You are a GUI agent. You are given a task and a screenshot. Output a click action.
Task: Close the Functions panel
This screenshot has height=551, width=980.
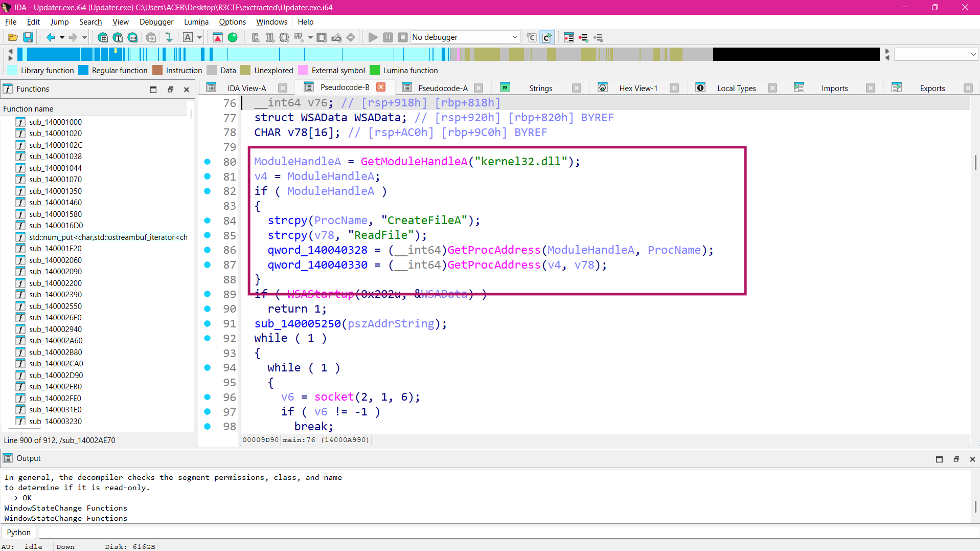click(x=187, y=90)
